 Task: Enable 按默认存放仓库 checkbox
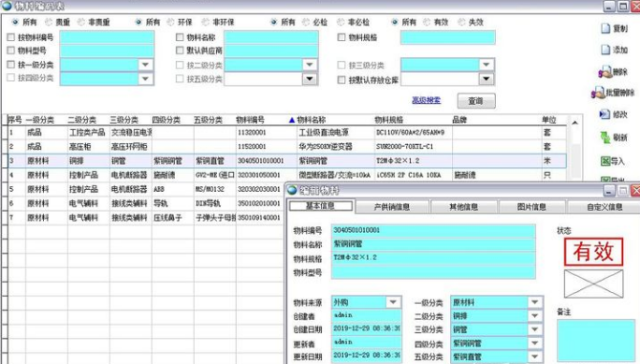342,80
